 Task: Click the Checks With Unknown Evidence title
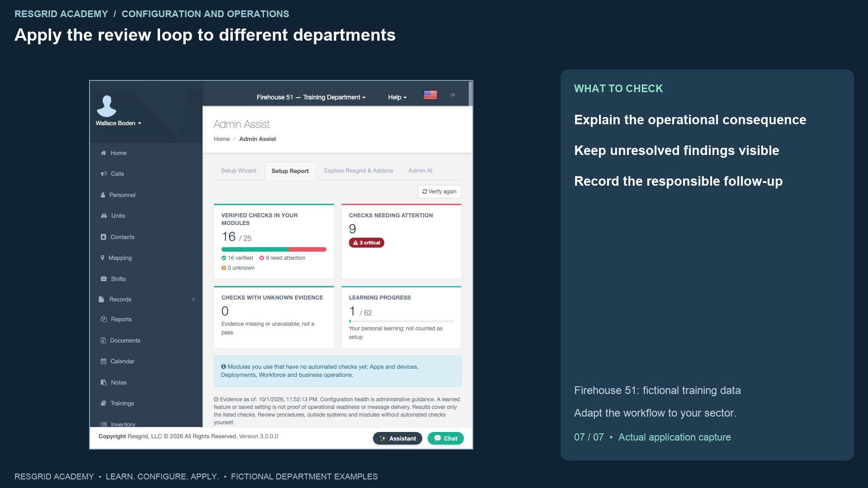272,298
